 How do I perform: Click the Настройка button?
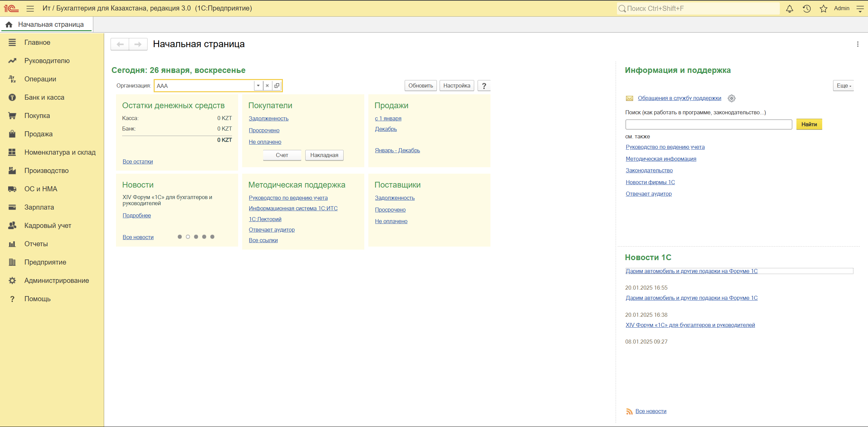(x=457, y=86)
